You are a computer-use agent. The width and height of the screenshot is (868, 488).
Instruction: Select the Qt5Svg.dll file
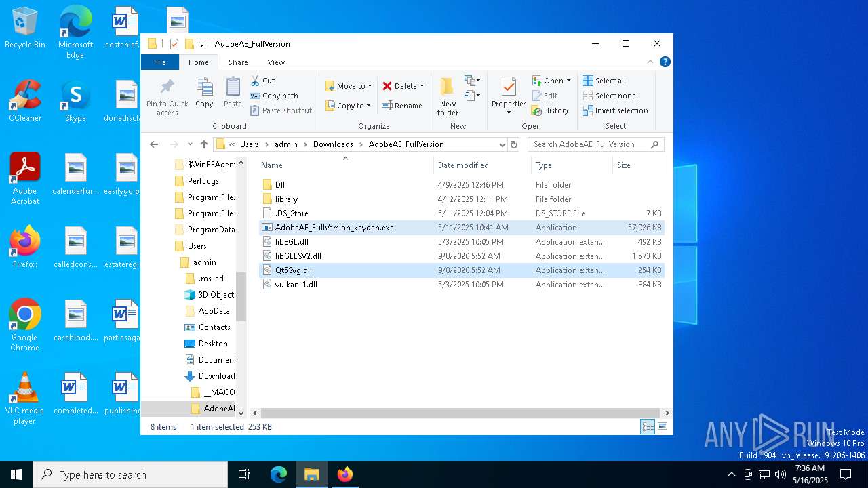click(462, 270)
